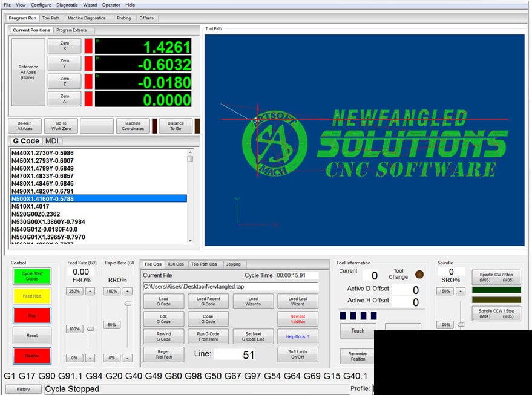The height and width of the screenshot is (395, 532).
Task: Click the Zero X button
Action: (x=65, y=46)
